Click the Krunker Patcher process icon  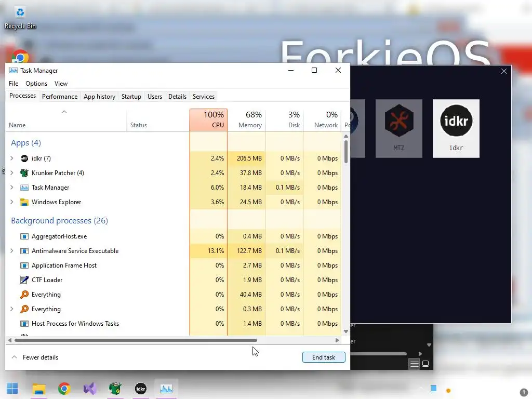[x=24, y=173]
